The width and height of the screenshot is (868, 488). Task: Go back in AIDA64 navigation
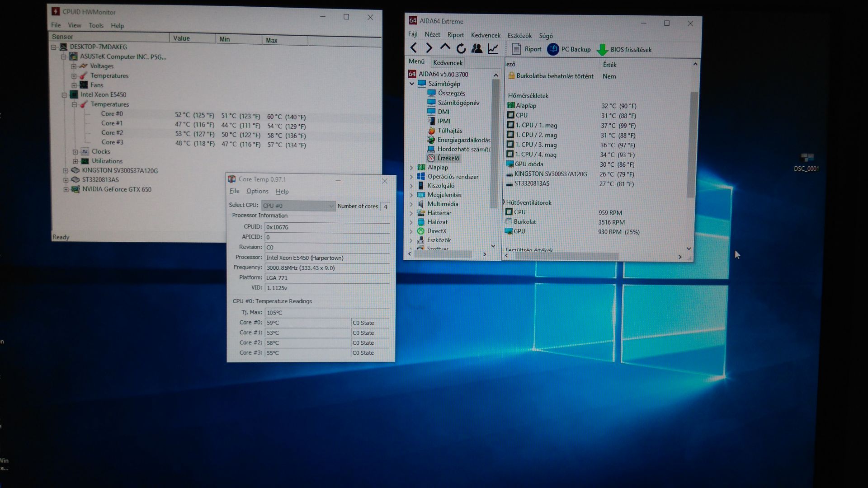[x=413, y=47]
